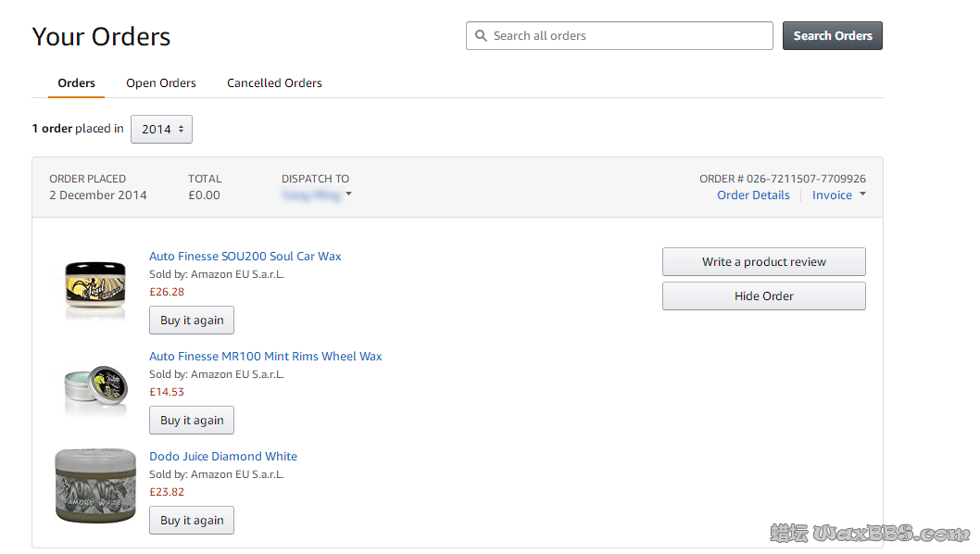This screenshot has width=980, height=554.
Task: Open Auto Finesse SOU200 Soul Car Wax link
Action: pos(245,257)
